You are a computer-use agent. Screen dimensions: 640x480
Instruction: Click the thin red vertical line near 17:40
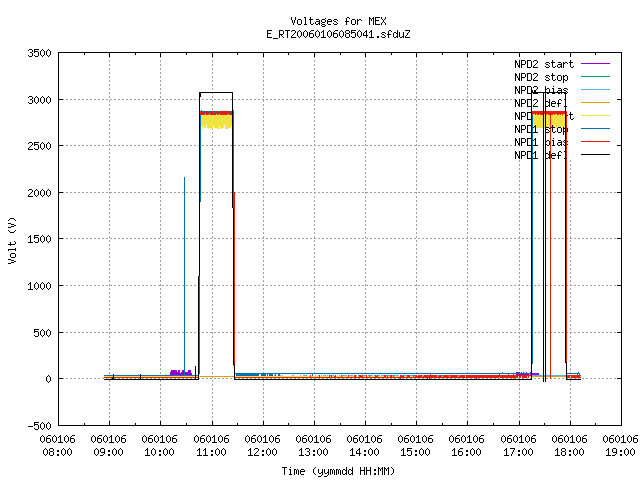coord(551,245)
